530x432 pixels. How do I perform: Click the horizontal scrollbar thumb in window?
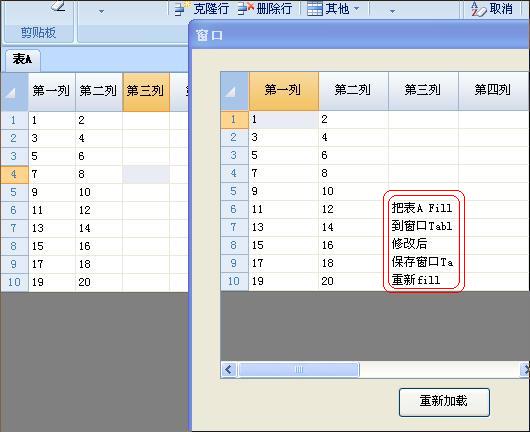point(298,369)
